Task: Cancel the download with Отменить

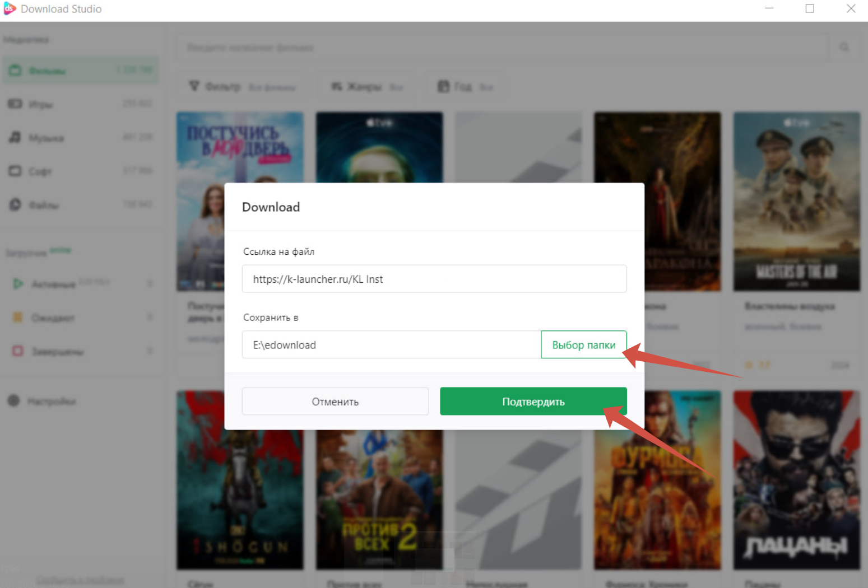Action: click(x=335, y=402)
